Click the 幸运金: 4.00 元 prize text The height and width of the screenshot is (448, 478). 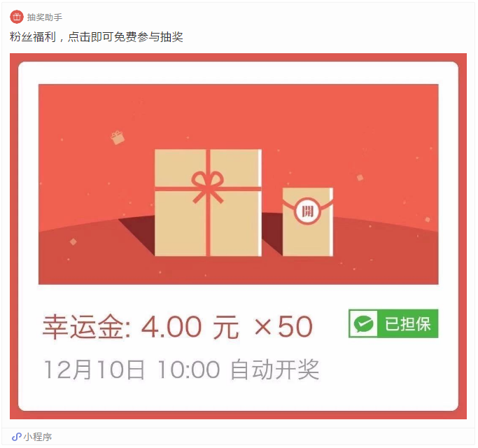coord(141,327)
